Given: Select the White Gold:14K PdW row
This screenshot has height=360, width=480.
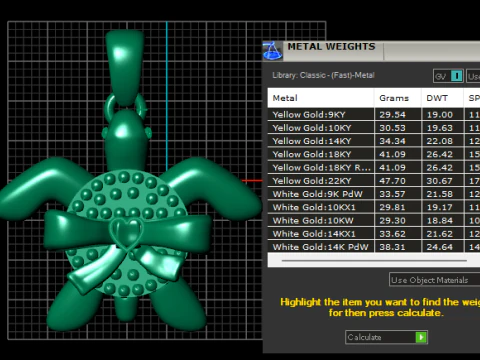Looking at the screenshot, I should 374,247.
